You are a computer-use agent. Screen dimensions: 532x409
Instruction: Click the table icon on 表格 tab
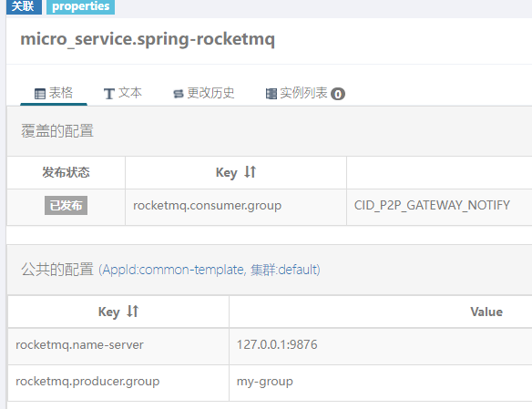point(40,94)
